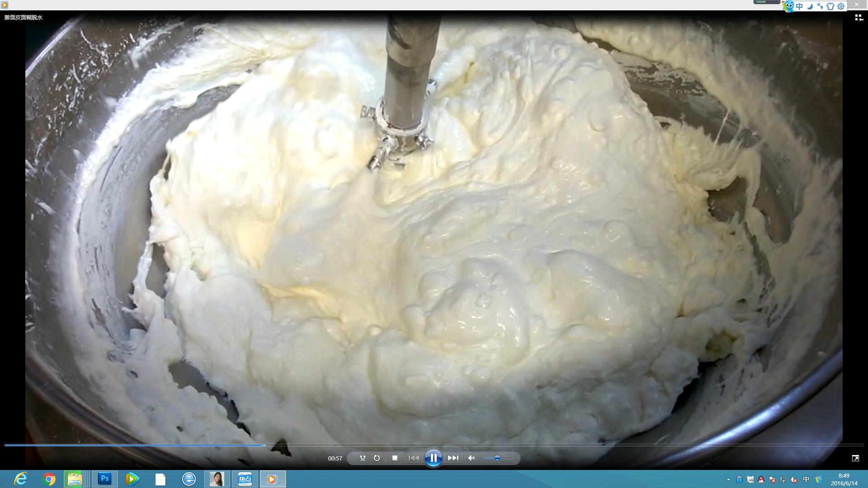This screenshot has width=868, height=488.
Task: Open the input method mascot tray icon
Action: (819, 479)
